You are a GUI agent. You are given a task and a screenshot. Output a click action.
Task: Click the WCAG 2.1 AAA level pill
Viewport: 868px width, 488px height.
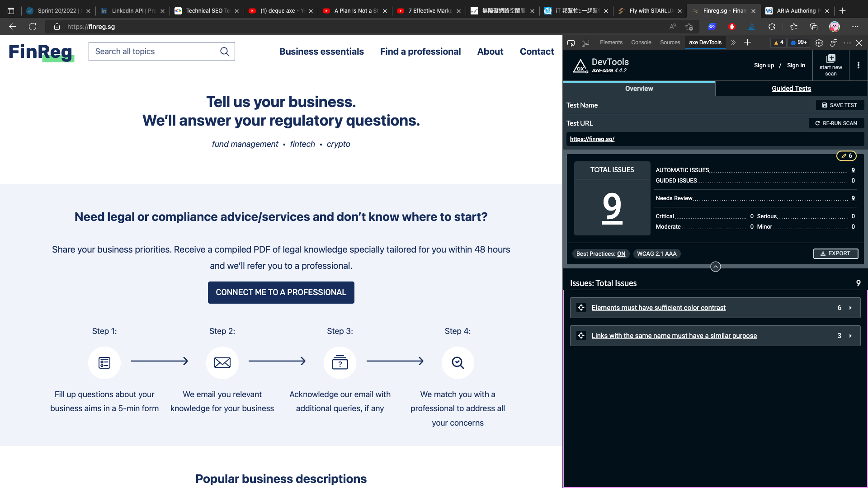click(656, 254)
